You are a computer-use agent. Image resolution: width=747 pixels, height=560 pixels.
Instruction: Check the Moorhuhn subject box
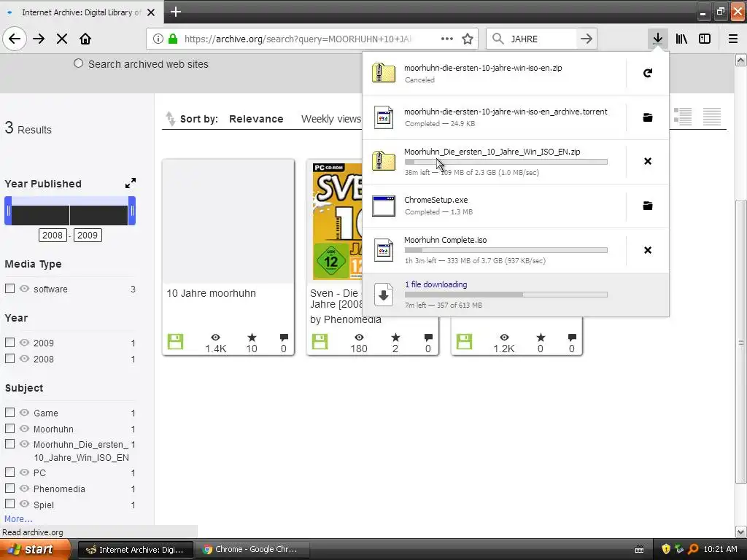tap(9, 429)
